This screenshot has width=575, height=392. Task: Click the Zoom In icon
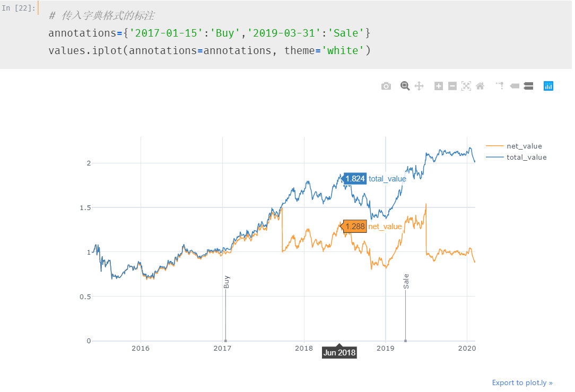(x=438, y=85)
